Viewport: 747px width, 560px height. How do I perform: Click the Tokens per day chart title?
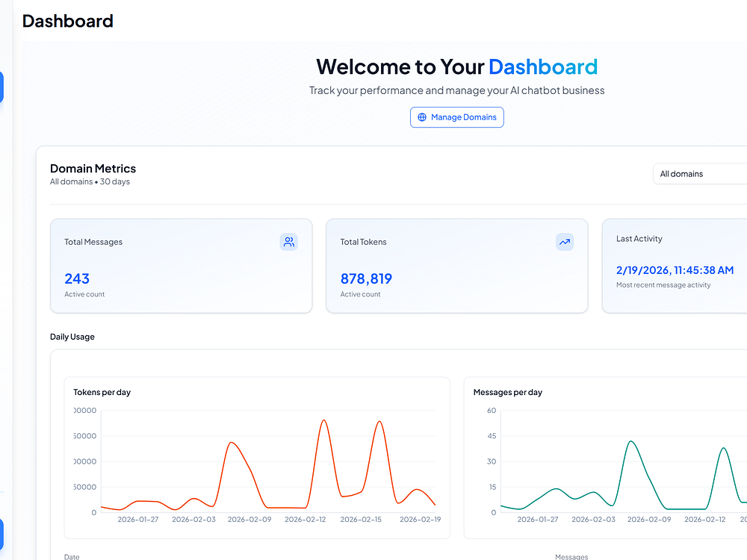[x=102, y=393]
